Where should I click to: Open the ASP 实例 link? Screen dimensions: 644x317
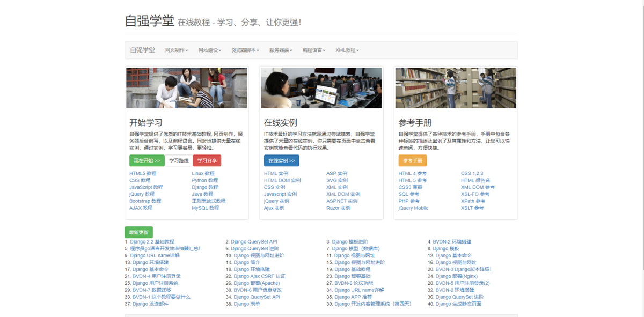point(337,173)
